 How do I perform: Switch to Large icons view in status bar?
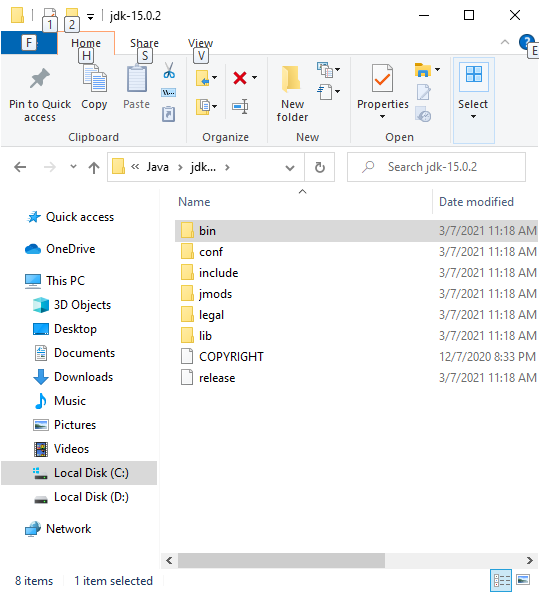[x=523, y=580]
